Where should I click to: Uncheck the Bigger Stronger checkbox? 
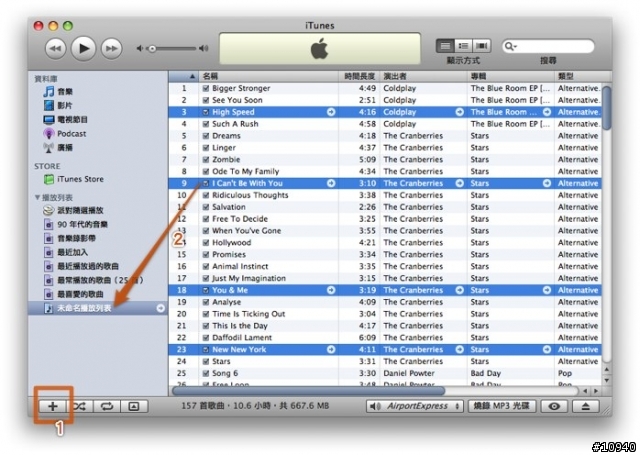(206, 88)
